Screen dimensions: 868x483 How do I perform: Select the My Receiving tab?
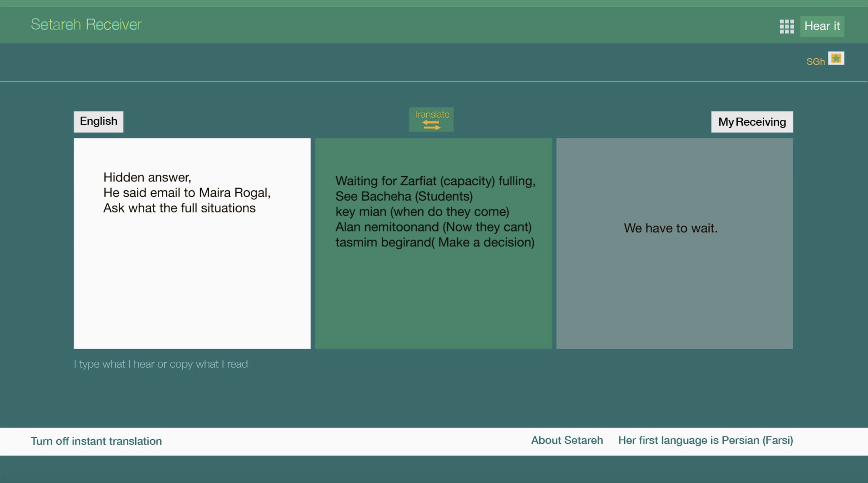(x=752, y=122)
